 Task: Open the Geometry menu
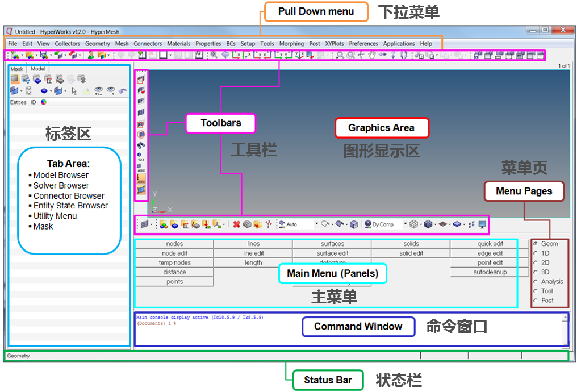97,43
